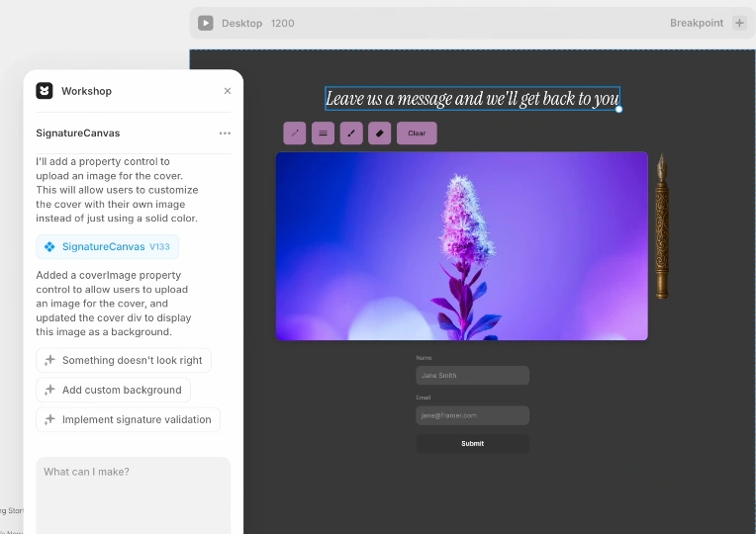
Task: Select 'Implement signature validation' suggestion
Action: point(129,419)
